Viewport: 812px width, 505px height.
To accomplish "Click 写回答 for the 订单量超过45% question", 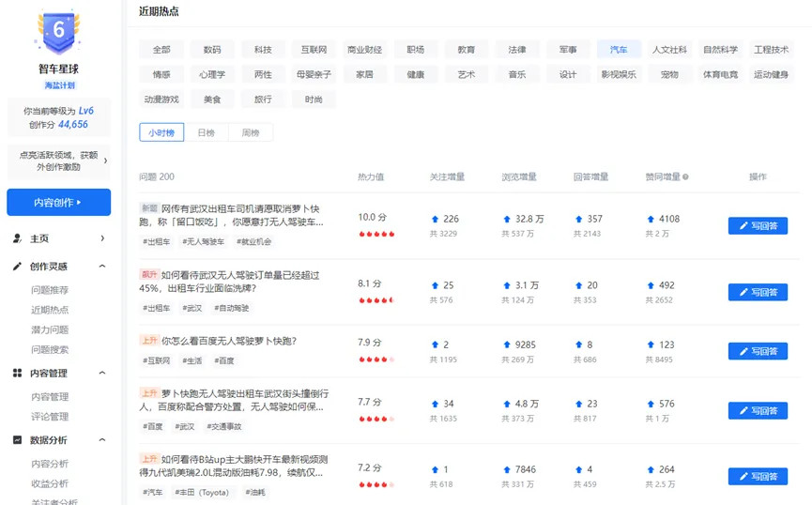I will (758, 292).
